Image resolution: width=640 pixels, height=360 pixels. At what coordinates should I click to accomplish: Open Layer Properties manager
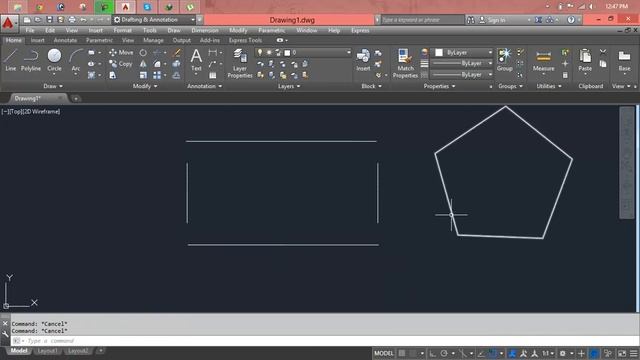[240, 63]
